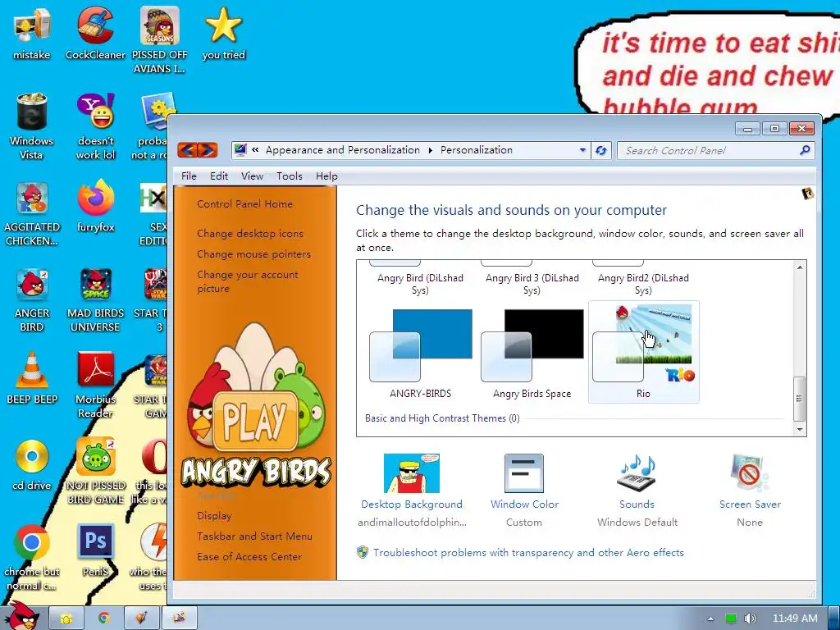Open Desktop Background settings
Screen dimensions: 840x630
click(412, 490)
